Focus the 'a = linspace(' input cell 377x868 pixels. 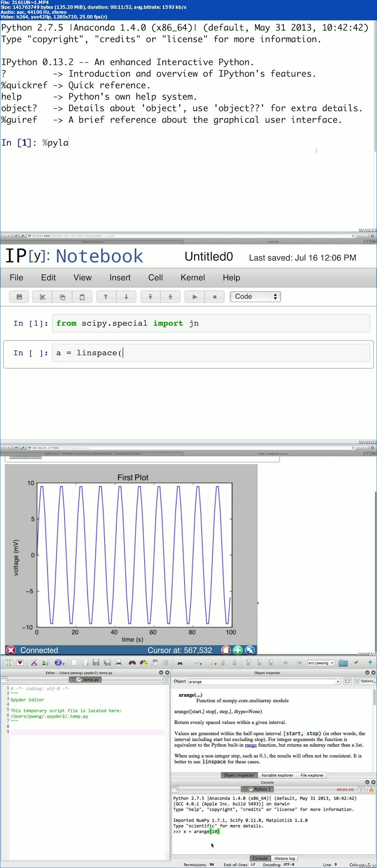tap(211, 353)
